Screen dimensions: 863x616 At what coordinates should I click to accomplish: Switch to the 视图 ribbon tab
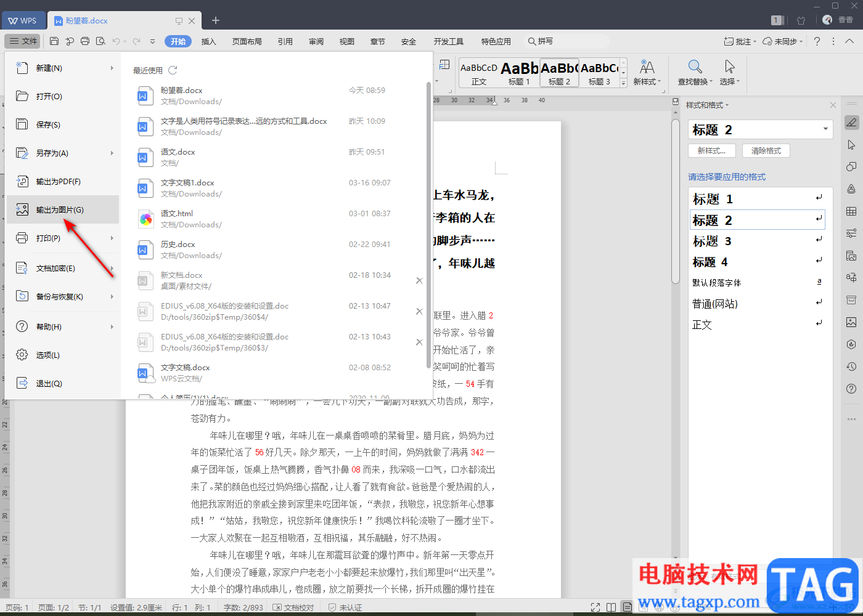(347, 41)
